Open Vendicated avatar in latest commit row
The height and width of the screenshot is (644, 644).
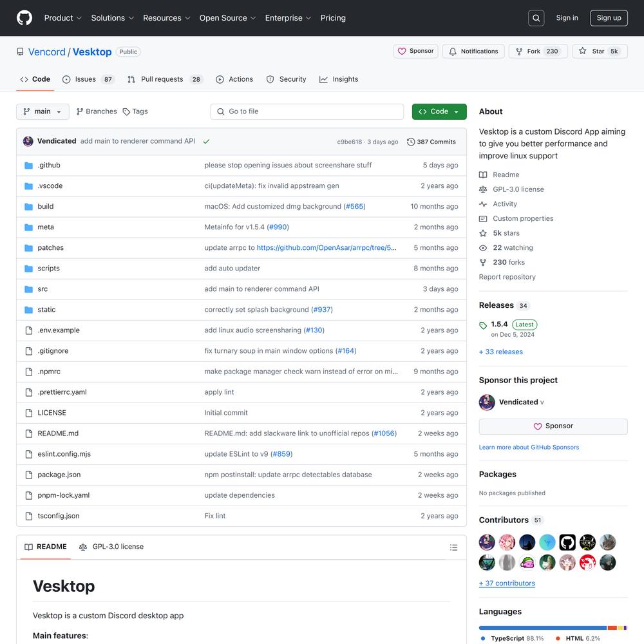click(x=28, y=141)
